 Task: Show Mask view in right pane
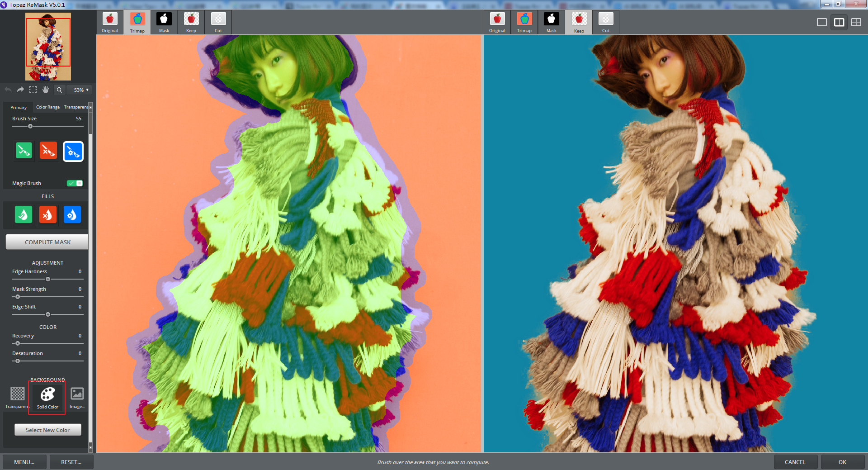[x=552, y=22]
